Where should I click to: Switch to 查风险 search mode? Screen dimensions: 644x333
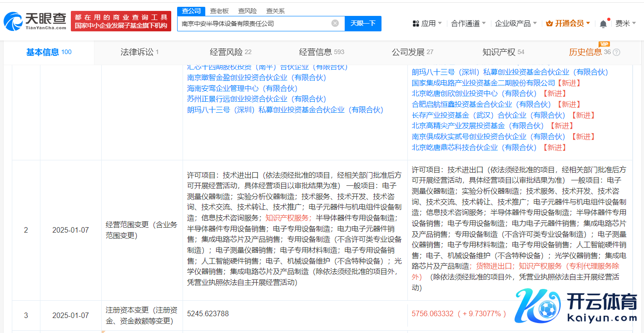point(247,11)
